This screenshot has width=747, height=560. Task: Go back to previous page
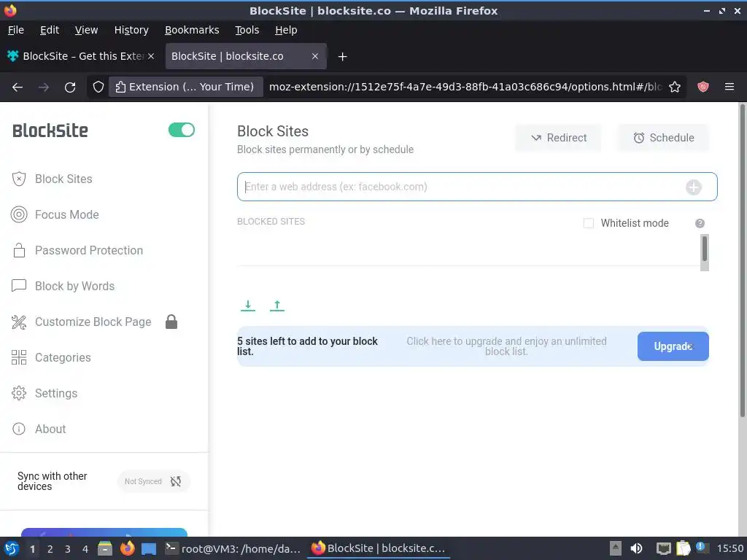[x=18, y=87]
